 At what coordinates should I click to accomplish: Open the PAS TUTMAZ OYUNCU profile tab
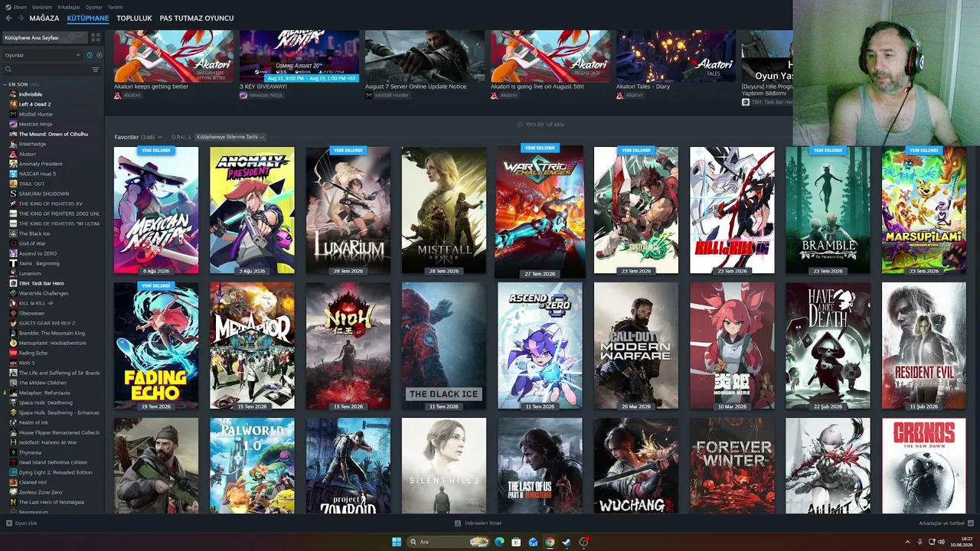tap(197, 18)
